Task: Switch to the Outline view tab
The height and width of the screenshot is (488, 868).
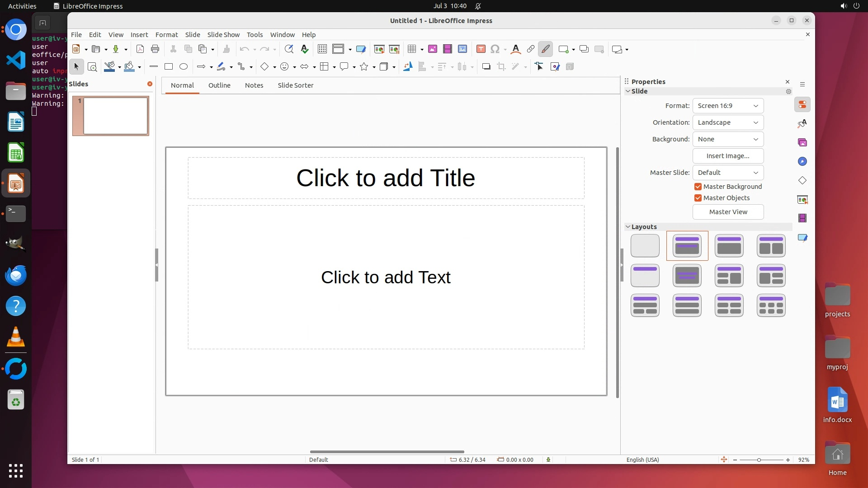Action: click(219, 85)
